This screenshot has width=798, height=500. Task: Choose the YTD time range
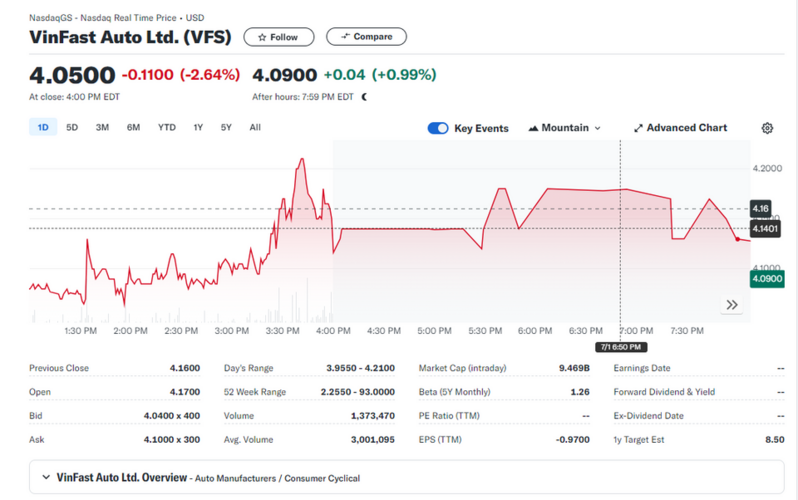166,127
